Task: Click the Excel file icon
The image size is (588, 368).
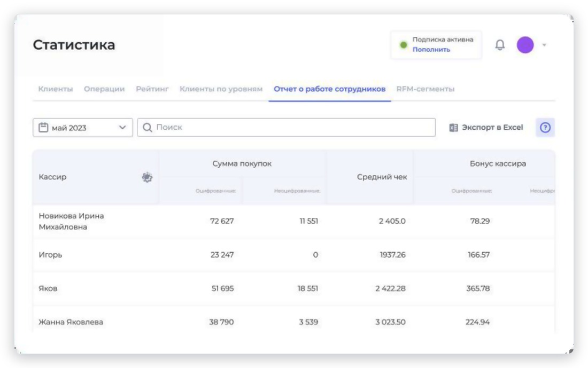Action: [x=453, y=128]
